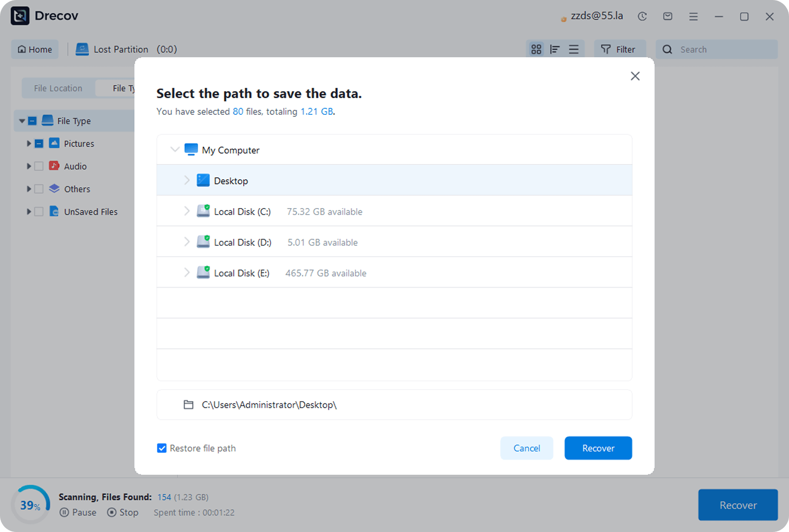789x532 pixels.
Task: Go to the Home tab
Action: pyautogui.click(x=35, y=49)
